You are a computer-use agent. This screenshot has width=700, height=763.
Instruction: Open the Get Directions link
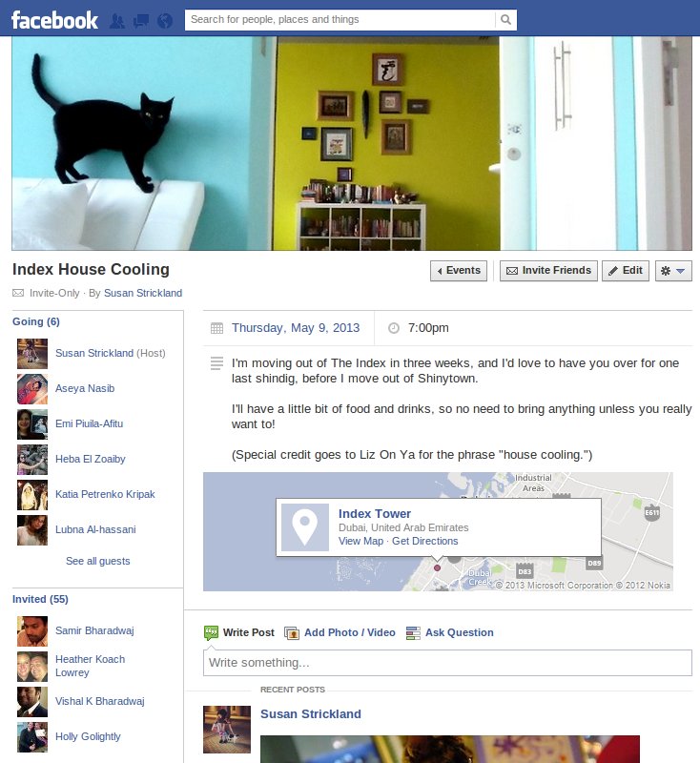click(x=424, y=541)
